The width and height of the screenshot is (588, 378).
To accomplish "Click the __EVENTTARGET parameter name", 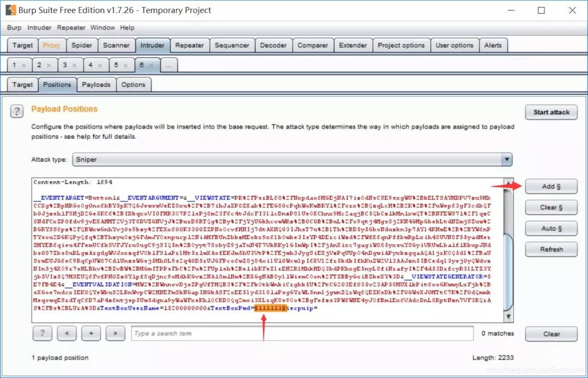I will tap(59, 198).
